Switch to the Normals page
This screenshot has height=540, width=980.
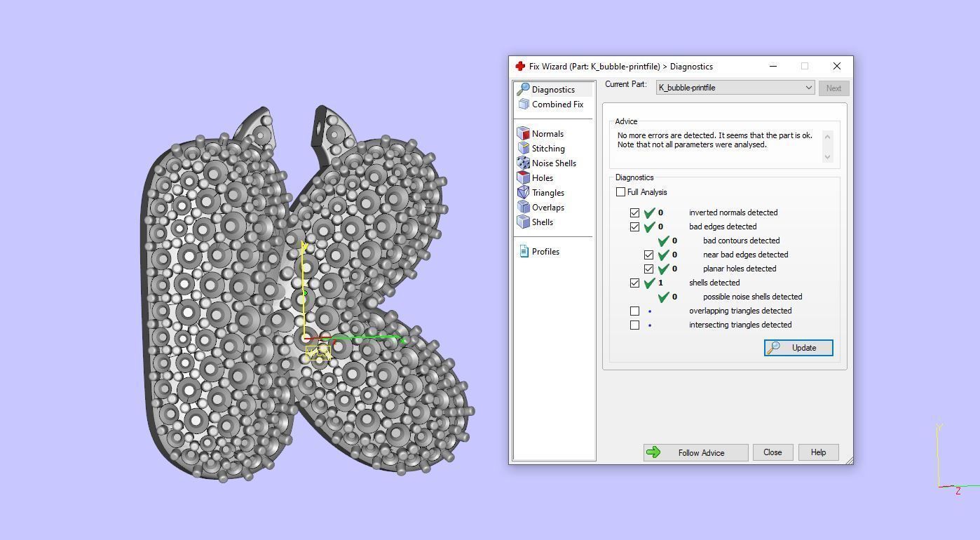point(547,133)
